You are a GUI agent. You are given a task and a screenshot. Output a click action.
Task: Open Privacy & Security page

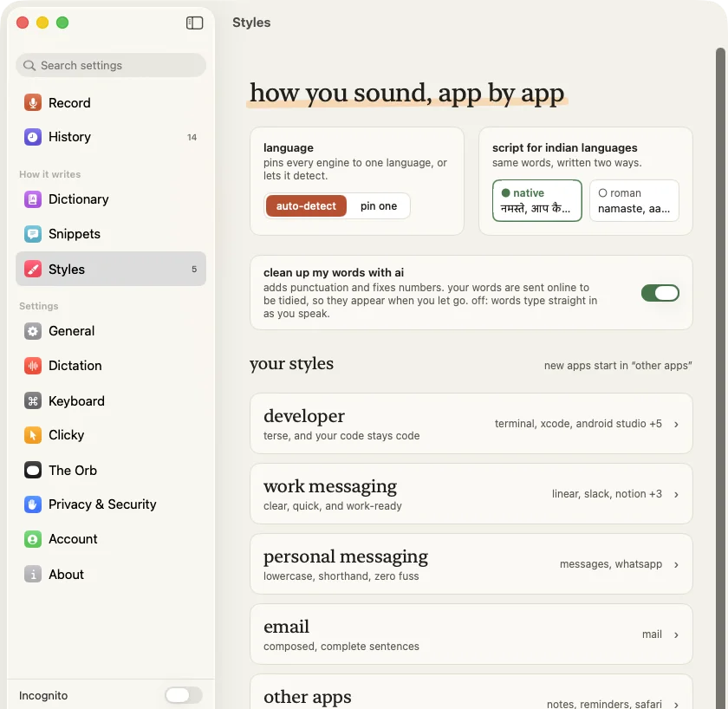point(102,504)
